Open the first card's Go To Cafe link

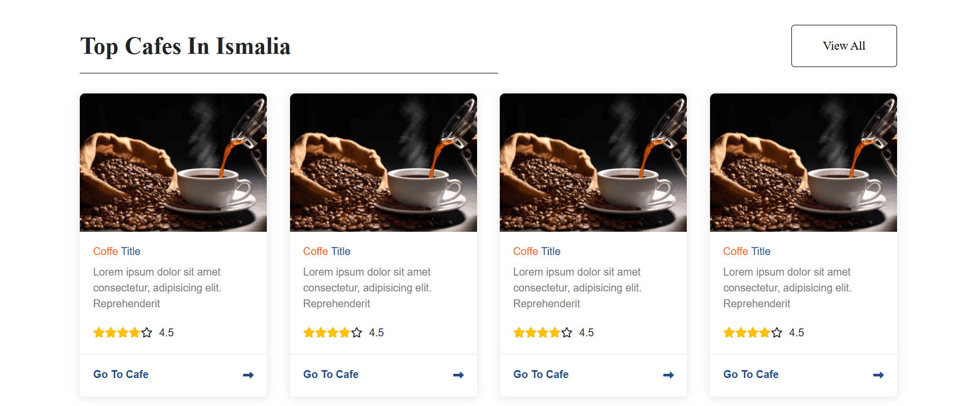121,374
